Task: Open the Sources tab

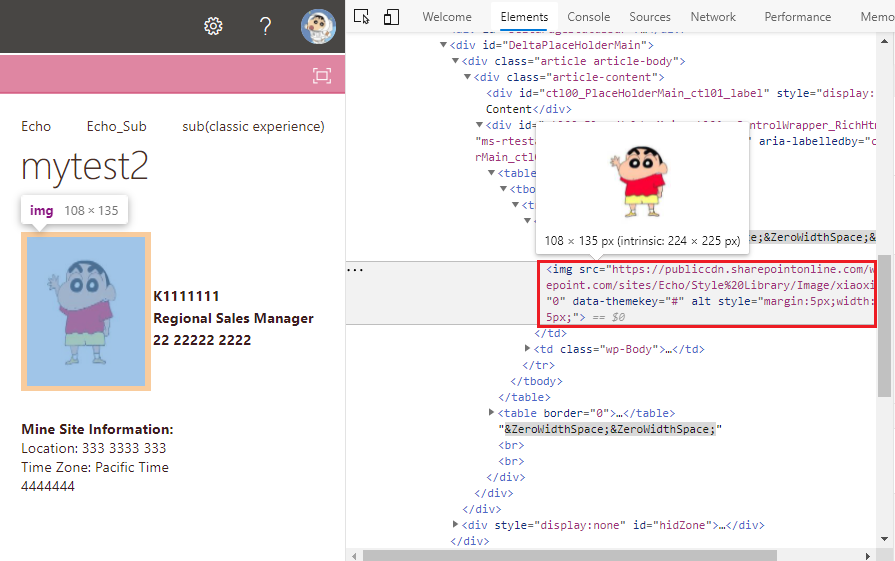Action: 650,17
